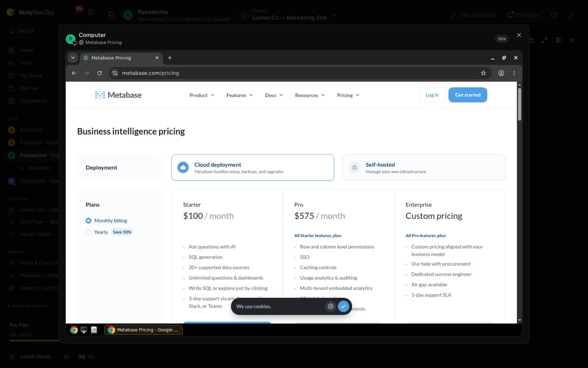Expand the Pricing menu
Image resolution: width=588 pixels, height=368 pixels.
coord(348,95)
